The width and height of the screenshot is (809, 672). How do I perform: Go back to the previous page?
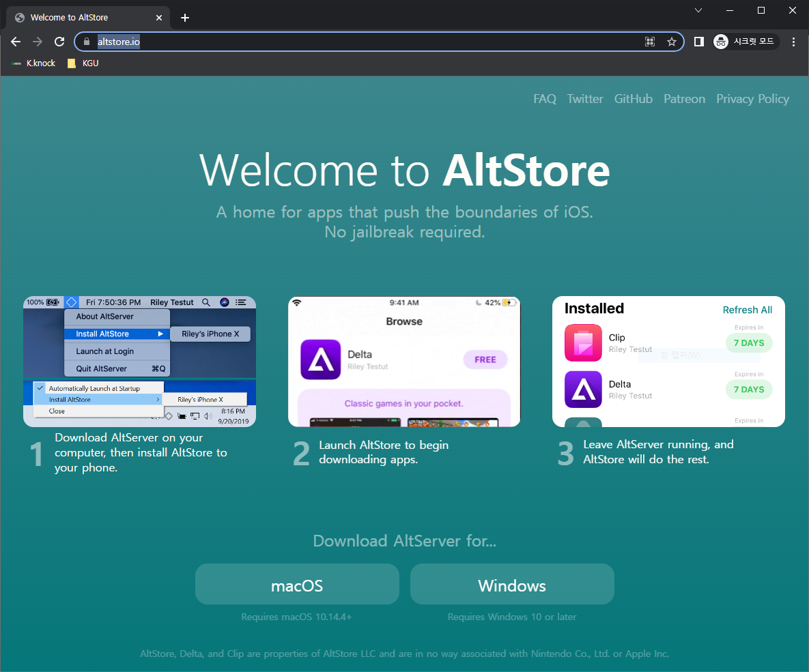click(x=16, y=42)
